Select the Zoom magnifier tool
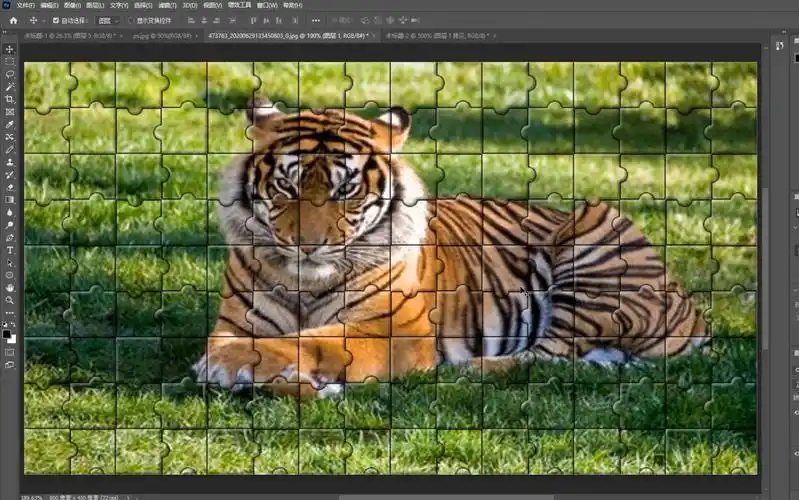This screenshot has width=799, height=500. [10, 300]
